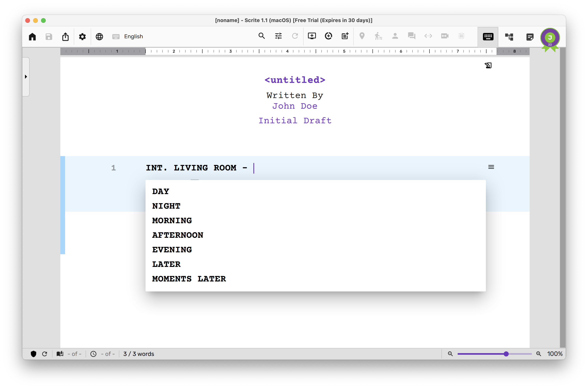Open the Export/share icon

point(65,36)
